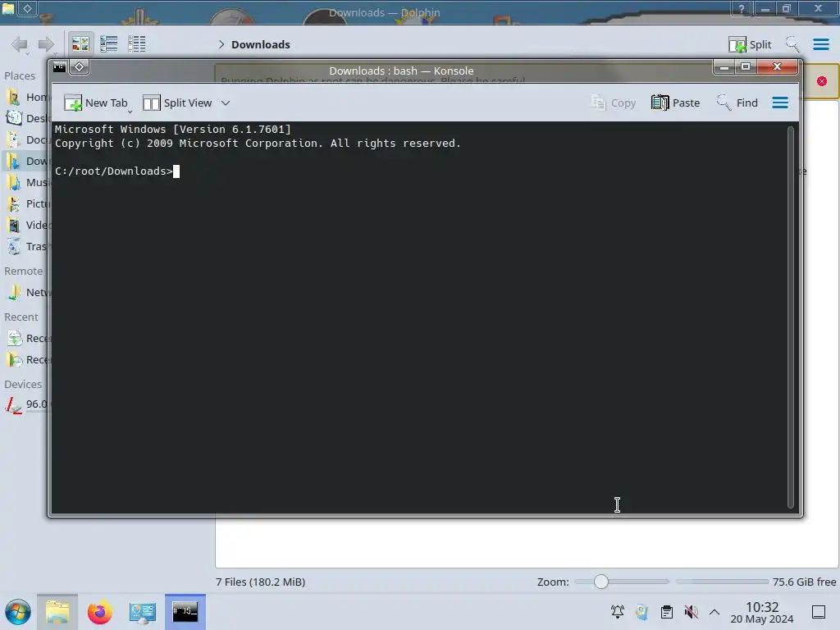The width and height of the screenshot is (840, 630).
Task: Click the greyed Copy button in Konsole
Action: [614, 103]
